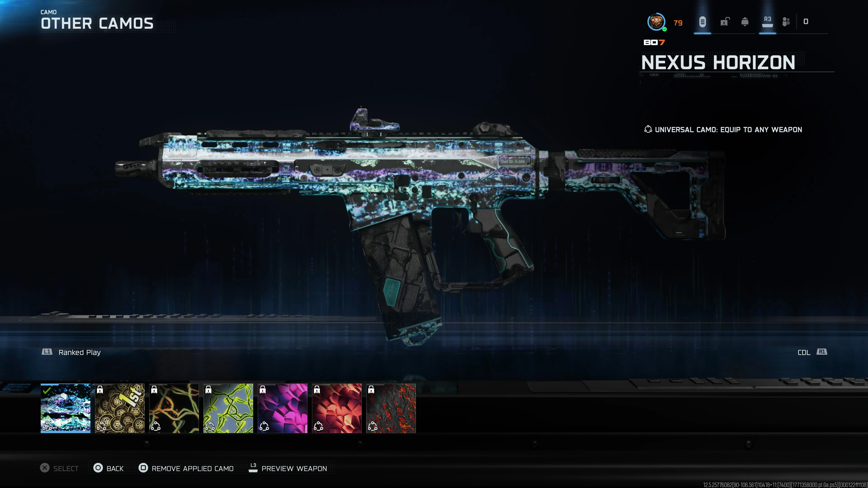Image resolution: width=868 pixels, height=488 pixels.
Task: Select the lava rock camo
Action: point(391,408)
